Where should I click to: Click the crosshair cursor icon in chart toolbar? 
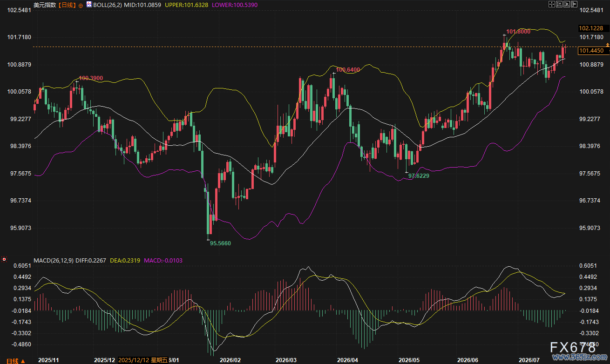coord(552,4)
